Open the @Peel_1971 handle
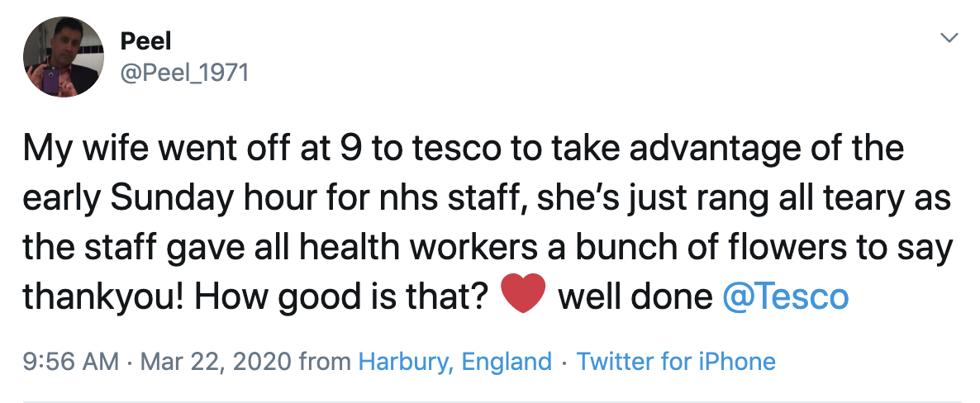980x403 pixels. (x=183, y=73)
